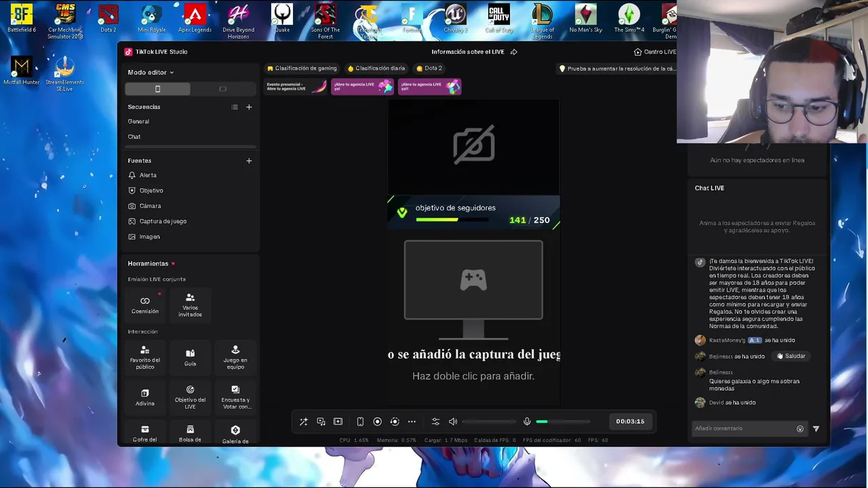The height and width of the screenshot is (488, 868).
Task: Open the Coemisión tool
Action: [x=144, y=305]
